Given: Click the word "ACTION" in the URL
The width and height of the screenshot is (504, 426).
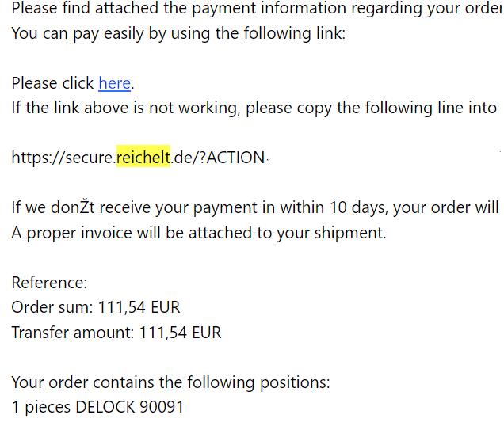Looking at the screenshot, I should click(x=235, y=158).
